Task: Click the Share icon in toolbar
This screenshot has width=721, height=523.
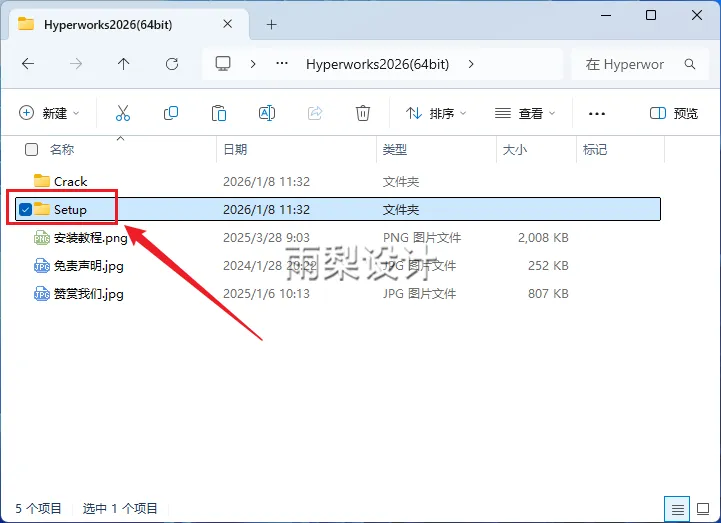Action: point(315,113)
